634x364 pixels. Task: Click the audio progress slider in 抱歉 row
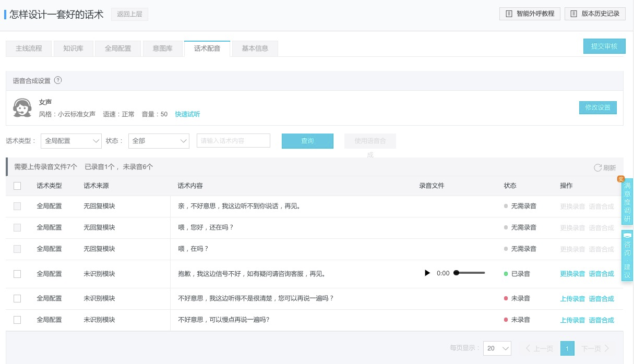tap(470, 273)
